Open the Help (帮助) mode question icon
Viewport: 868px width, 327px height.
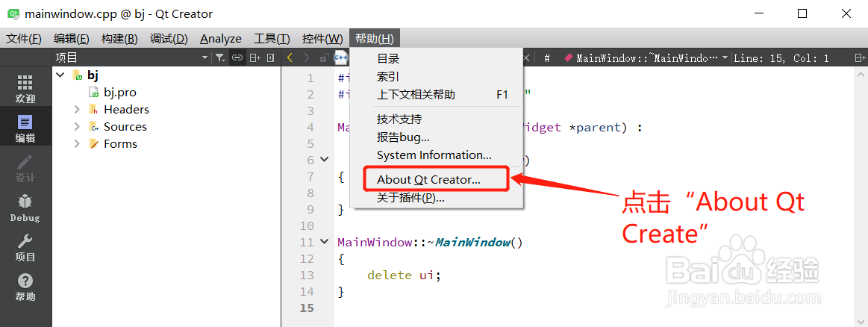(x=25, y=287)
